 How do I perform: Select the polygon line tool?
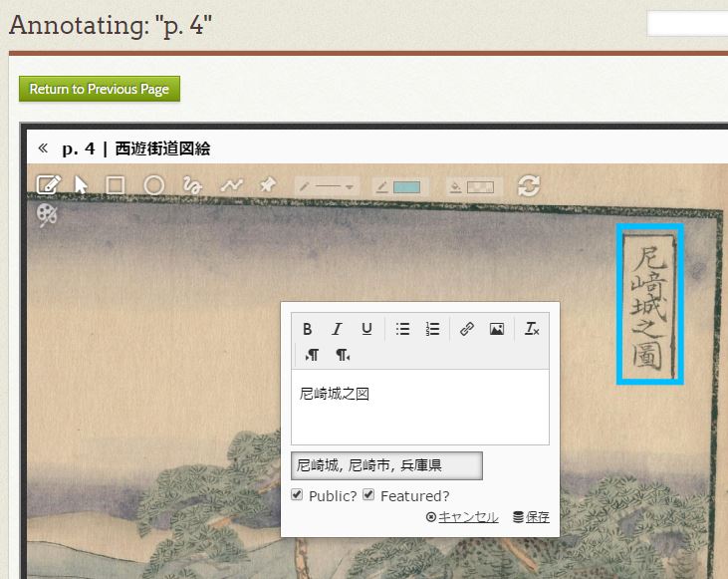(232, 185)
